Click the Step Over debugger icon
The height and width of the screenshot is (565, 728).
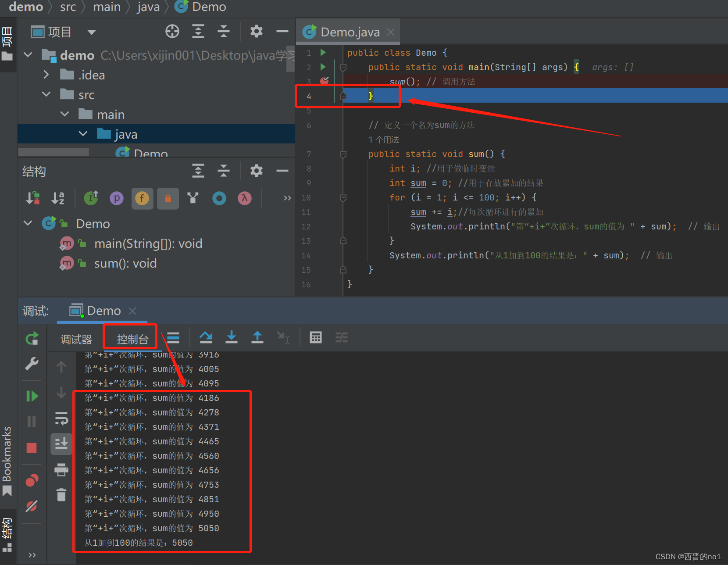tap(206, 337)
